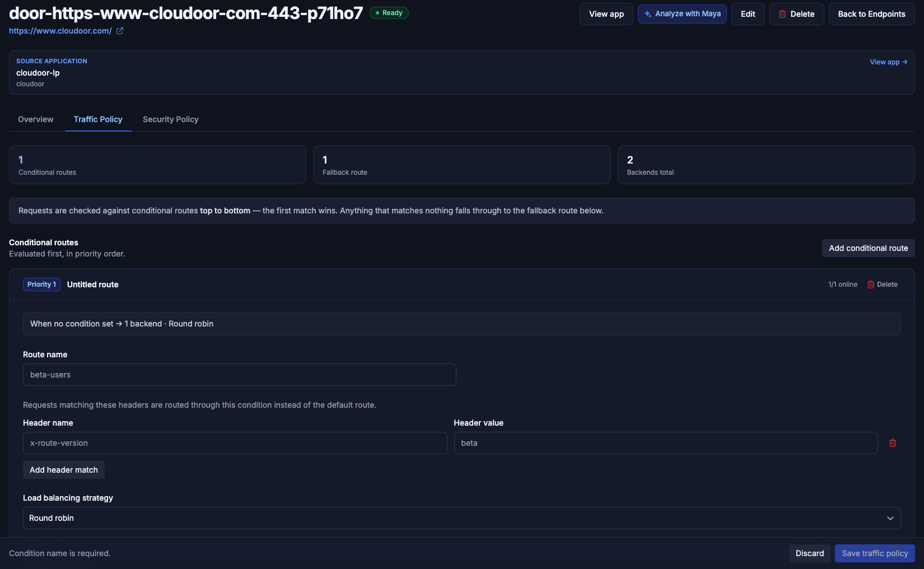Click Add header match button

[x=64, y=470]
